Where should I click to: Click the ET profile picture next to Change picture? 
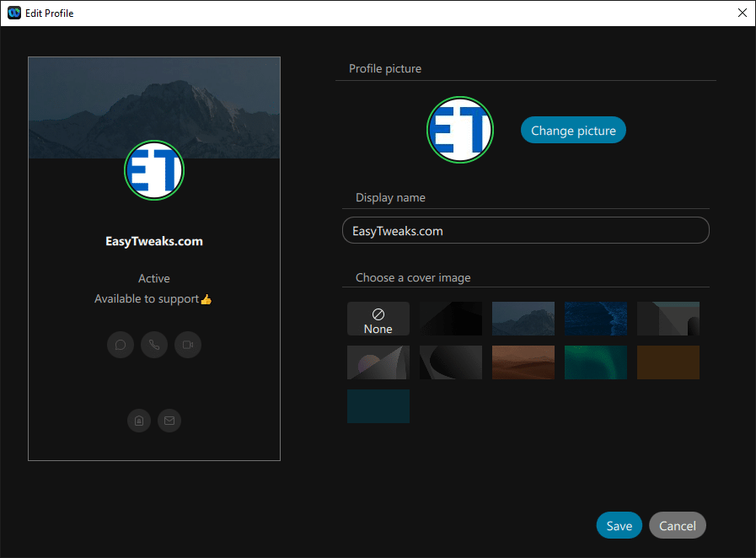pyautogui.click(x=460, y=130)
